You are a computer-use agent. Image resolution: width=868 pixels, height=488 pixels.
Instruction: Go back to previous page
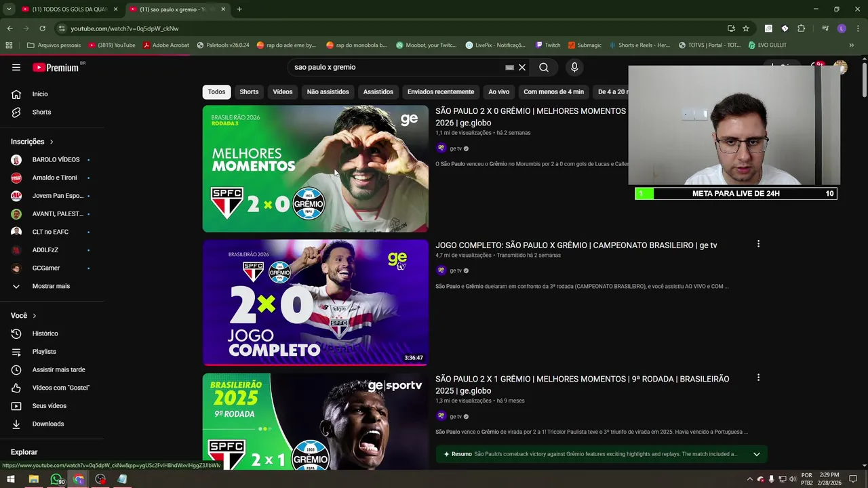click(9, 28)
